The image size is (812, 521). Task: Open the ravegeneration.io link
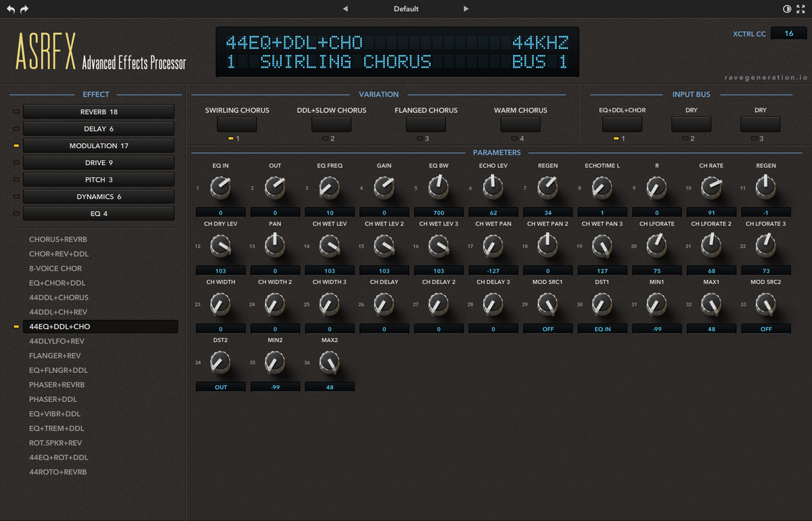766,77
